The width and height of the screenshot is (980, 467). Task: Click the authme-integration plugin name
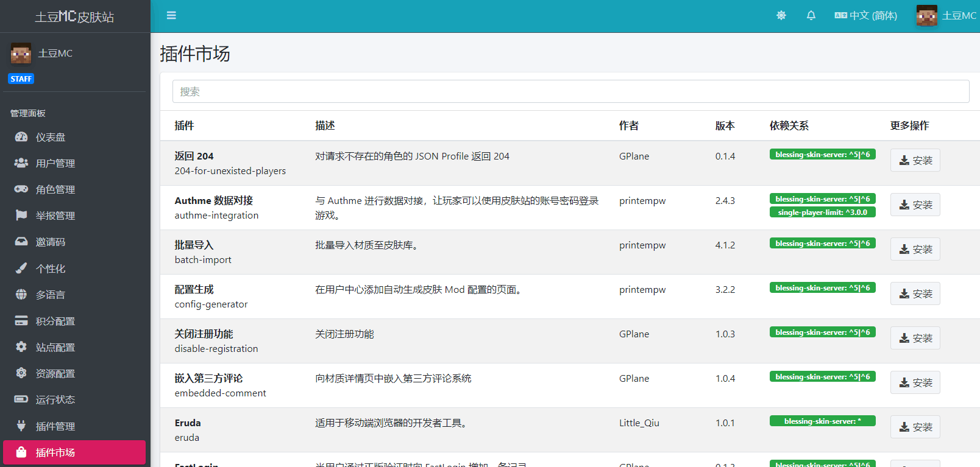216,216
